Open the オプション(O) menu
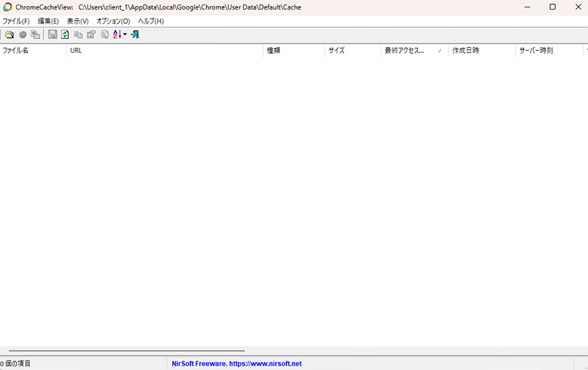Screen dimensions: 588x370 (x=113, y=21)
